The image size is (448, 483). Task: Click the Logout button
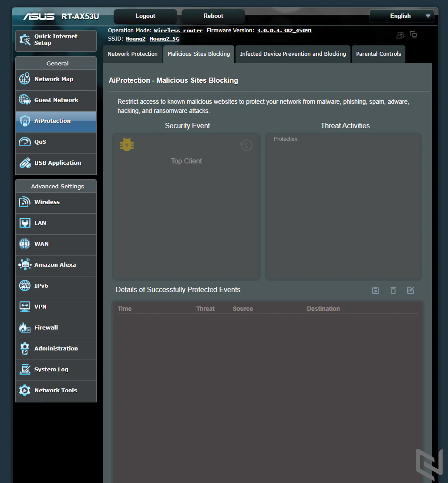(145, 16)
